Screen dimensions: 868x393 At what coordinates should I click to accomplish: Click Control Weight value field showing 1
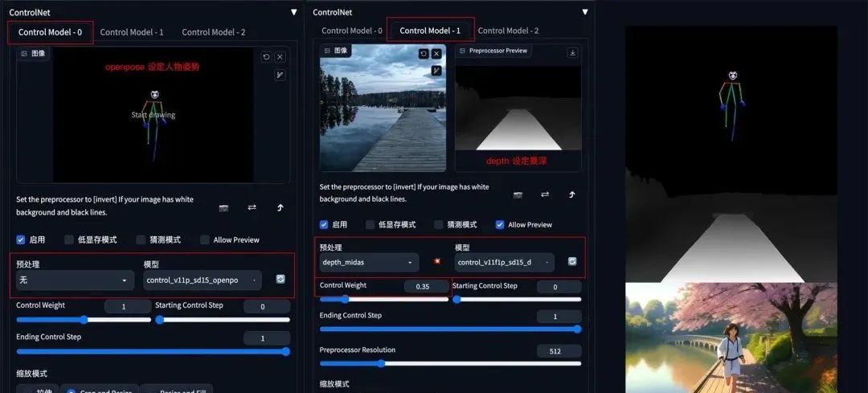tap(127, 307)
